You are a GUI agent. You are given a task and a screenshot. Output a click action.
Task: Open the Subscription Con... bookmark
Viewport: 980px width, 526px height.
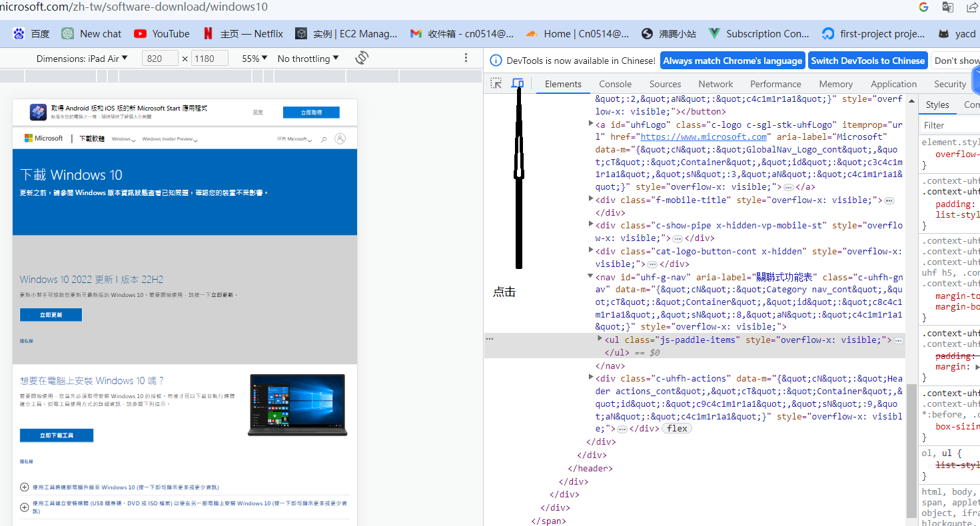[x=759, y=33]
